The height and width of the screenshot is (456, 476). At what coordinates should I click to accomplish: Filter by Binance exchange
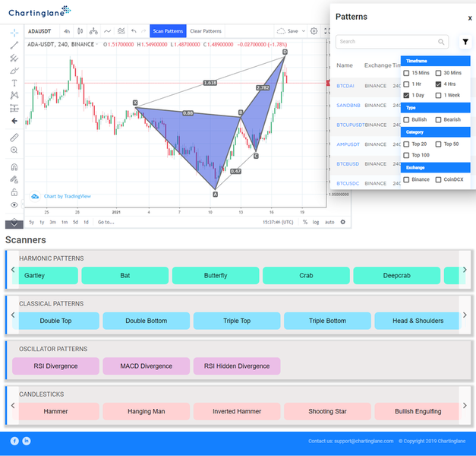pos(406,179)
